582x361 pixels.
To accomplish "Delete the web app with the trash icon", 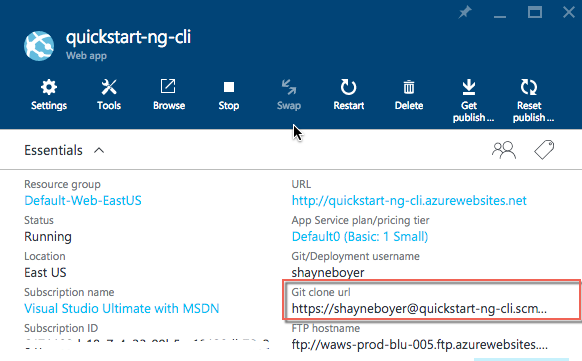I will (x=409, y=88).
